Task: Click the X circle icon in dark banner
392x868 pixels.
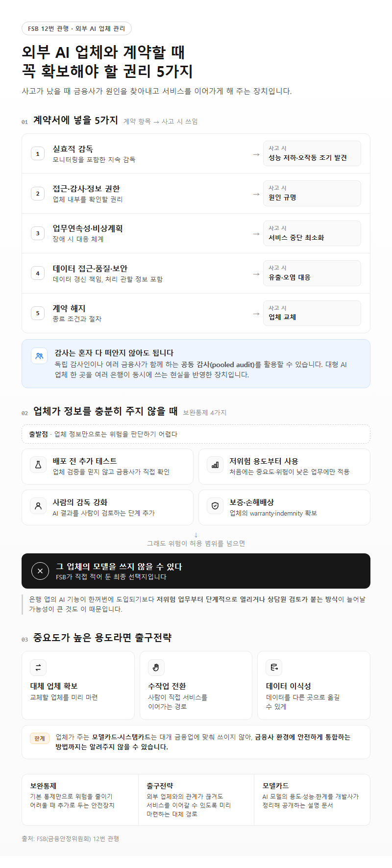Action: click(40, 571)
